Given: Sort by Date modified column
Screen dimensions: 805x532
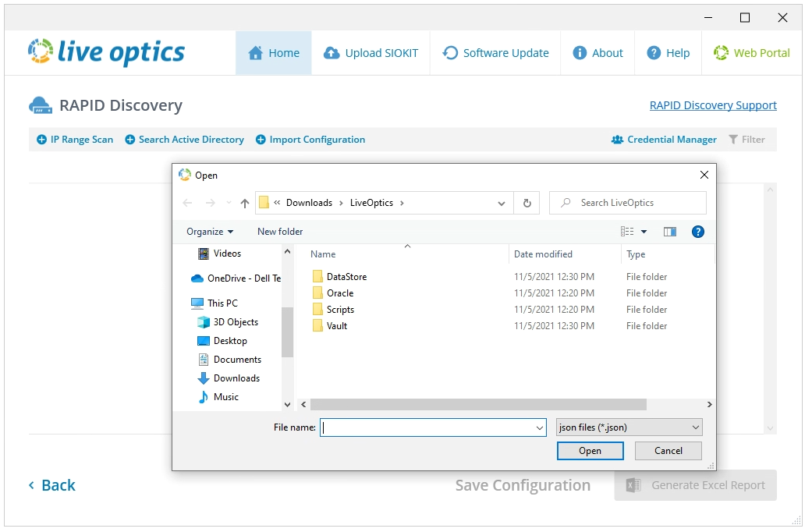Looking at the screenshot, I should [x=543, y=254].
